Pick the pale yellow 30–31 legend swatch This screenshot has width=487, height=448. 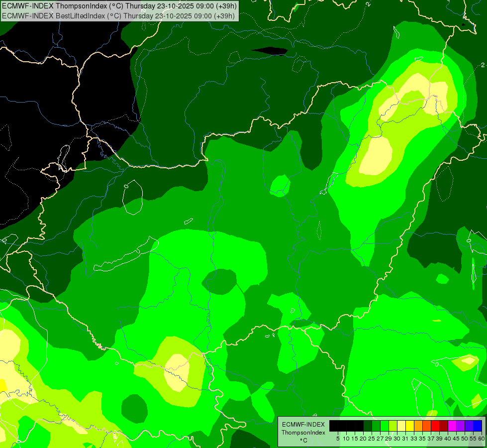401,426
